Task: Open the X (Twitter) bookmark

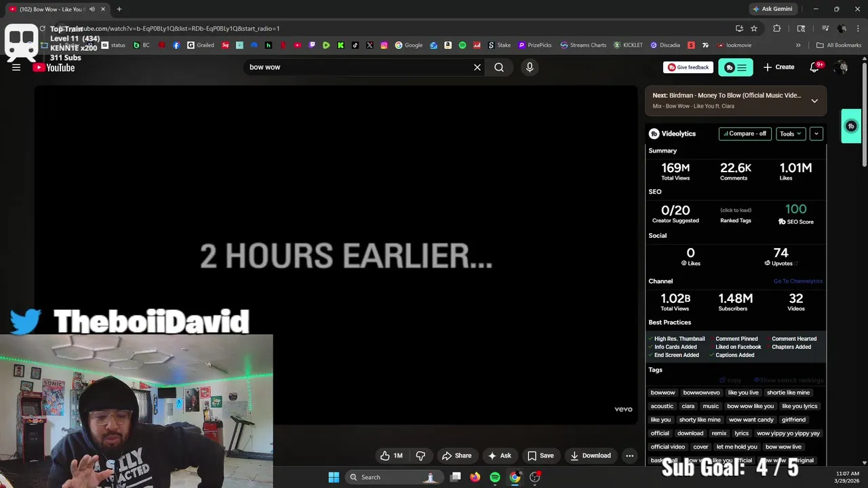Action: tap(370, 45)
